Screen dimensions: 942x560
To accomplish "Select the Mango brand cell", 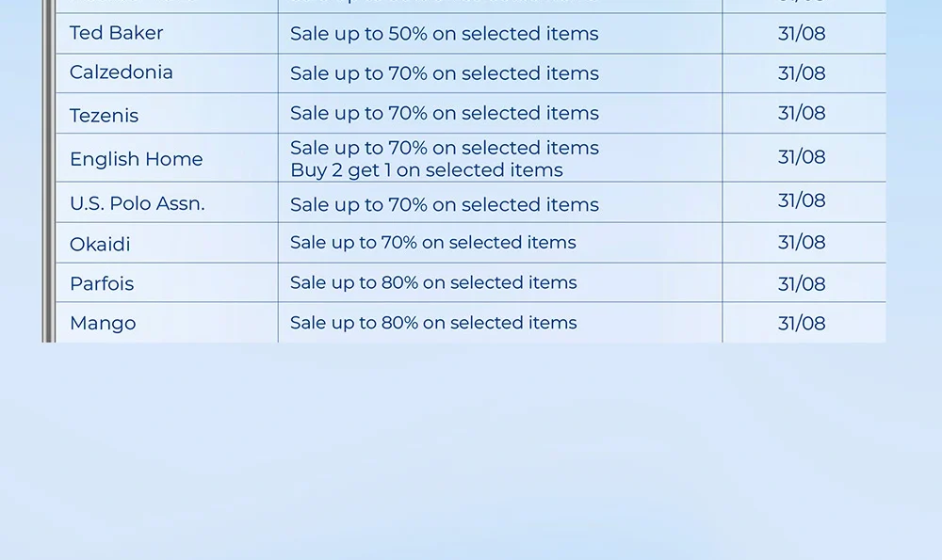I will 103,323.
